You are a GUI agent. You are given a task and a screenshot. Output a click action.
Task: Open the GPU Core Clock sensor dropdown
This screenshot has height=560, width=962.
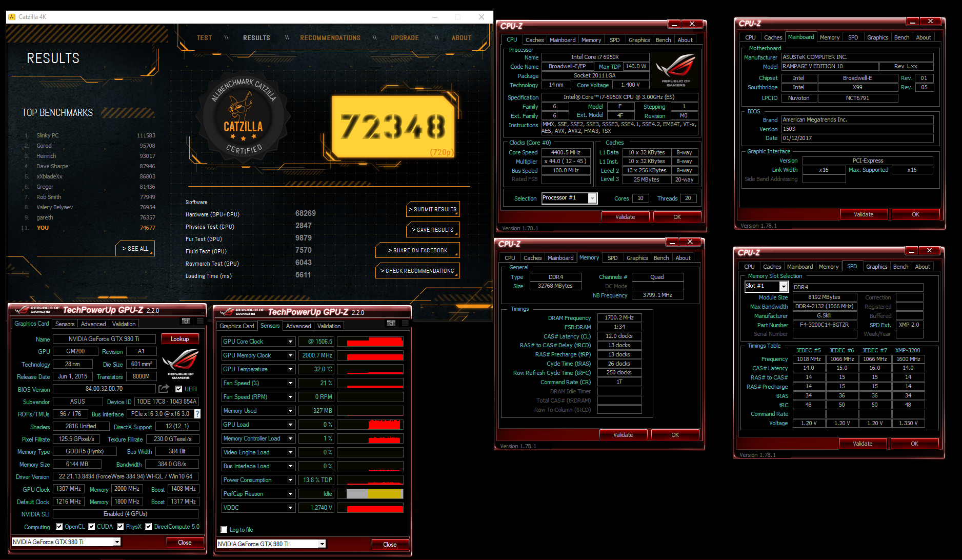click(290, 342)
